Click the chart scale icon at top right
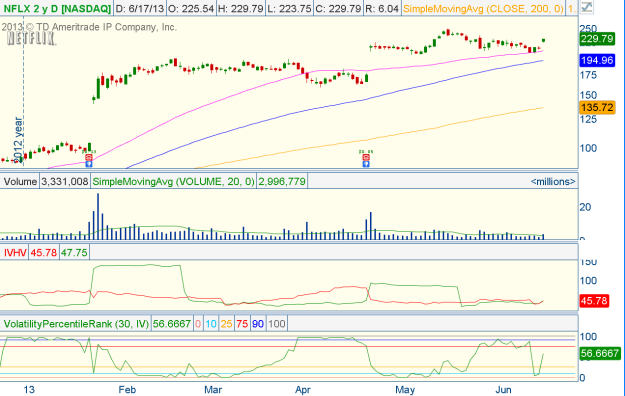The height and width of the screenshot is (396, 625). [x=587, y=7]
